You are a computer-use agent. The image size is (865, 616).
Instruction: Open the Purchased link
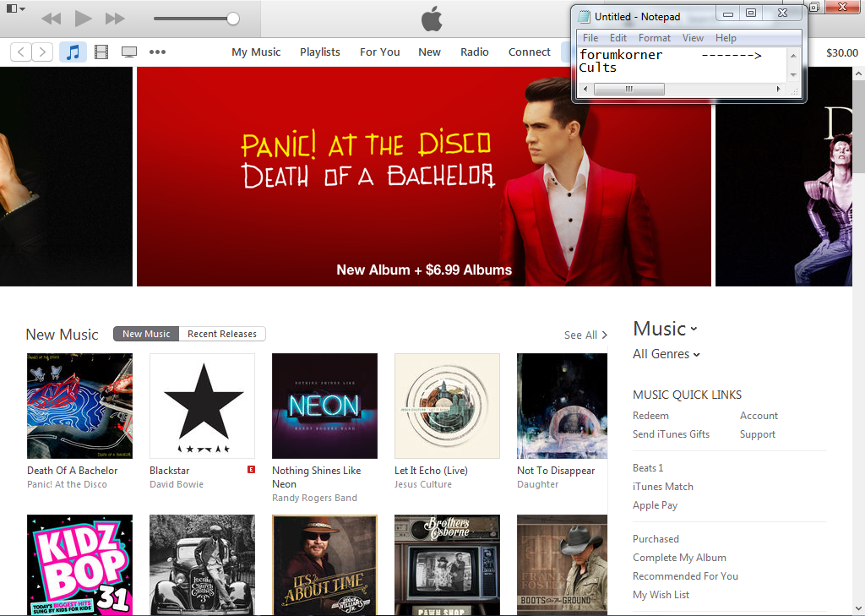tap(656, 539)
